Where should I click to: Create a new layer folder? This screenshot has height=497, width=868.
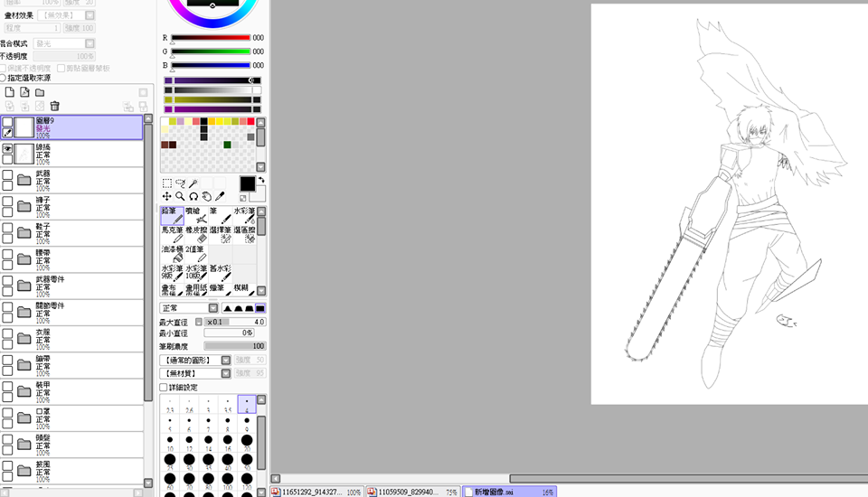click(40, 92)
